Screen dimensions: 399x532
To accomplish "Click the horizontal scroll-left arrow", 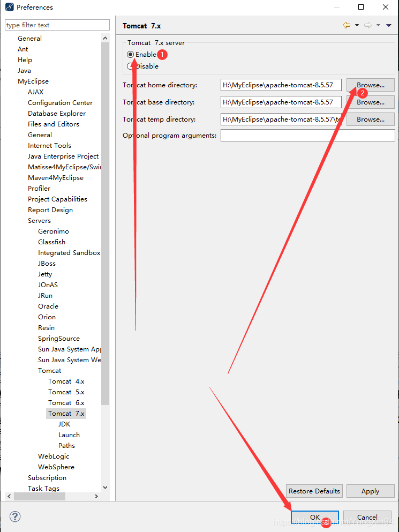I will 9,497.
